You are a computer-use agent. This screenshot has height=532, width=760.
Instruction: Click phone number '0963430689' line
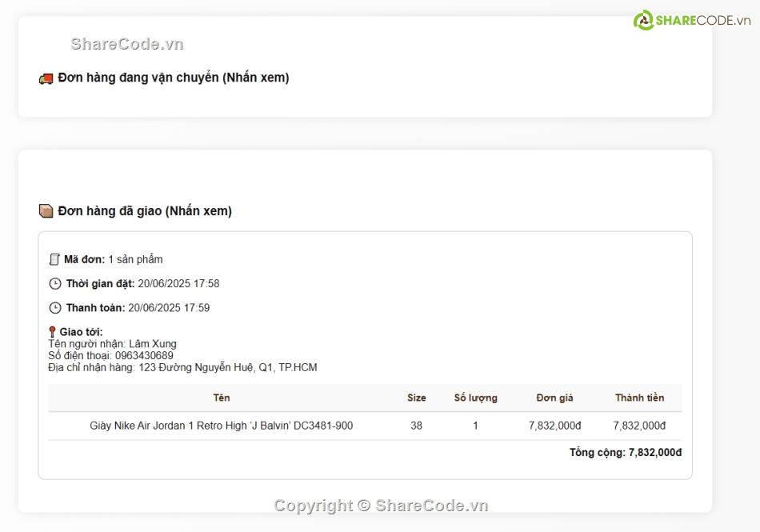[x=110, y=356]
